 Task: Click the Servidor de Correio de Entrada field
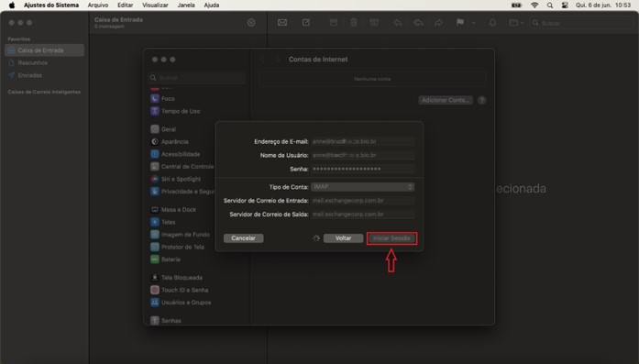pyautogui.click(x=363, y=201)
